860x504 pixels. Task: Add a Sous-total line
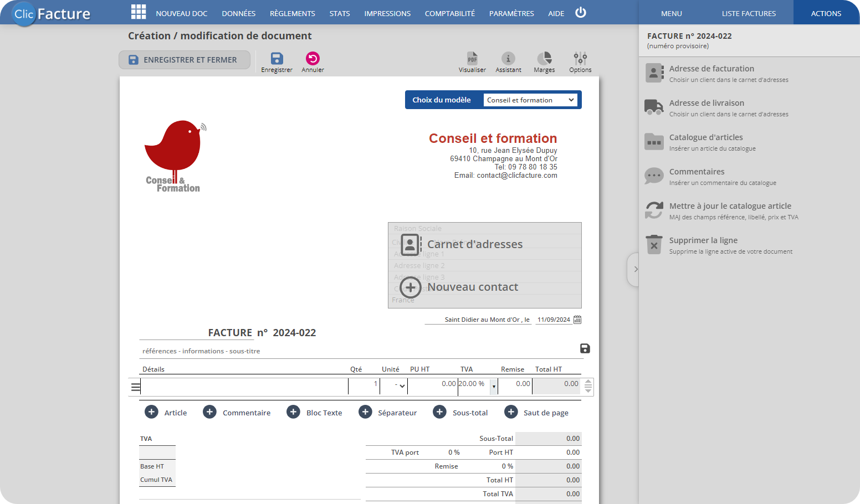pyautogui.click(x=460, y=412)
